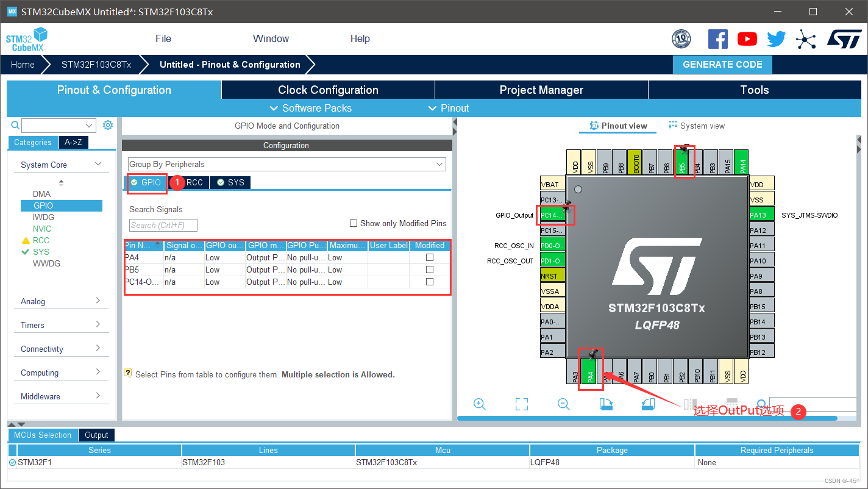Click the PD0 RCC_OSC_IN pin
The height and width of the screenshot is (489, 868).
pyautogui.click(x=553, y=246)
